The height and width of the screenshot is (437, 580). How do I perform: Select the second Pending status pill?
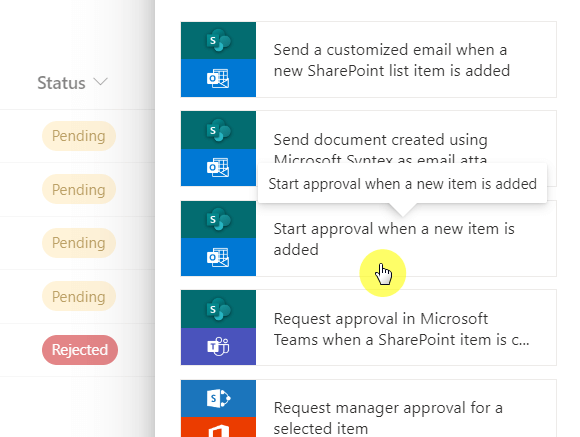tap(79, 189)
